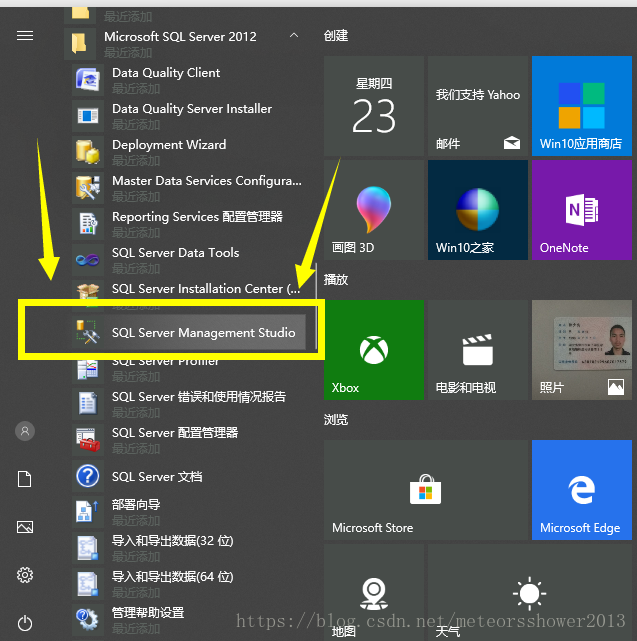Open 管理帮助设置 icon
Viewport: 637px width, 641px height.
click(87, 619)
